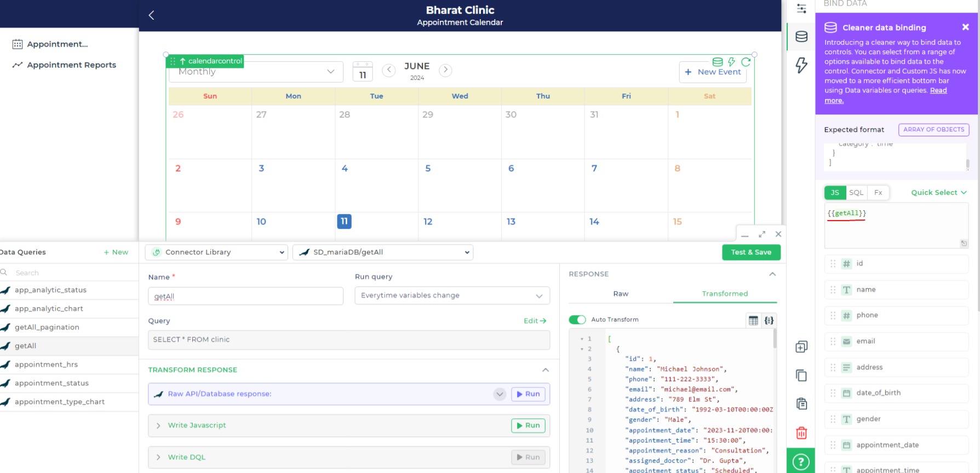The height and width of the screenshot is (473, 980).
Task: Select the app_analytic_chart query
Action: pos(69,309)
